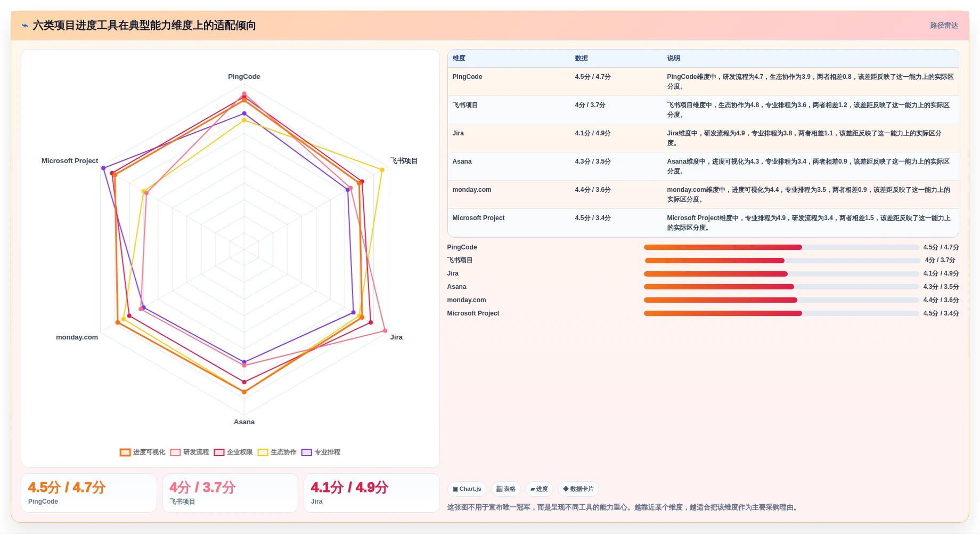Viewport: 980px width, 534px height.
Task: Click the 数据卡片 tag chip
Action: [578, 489]
